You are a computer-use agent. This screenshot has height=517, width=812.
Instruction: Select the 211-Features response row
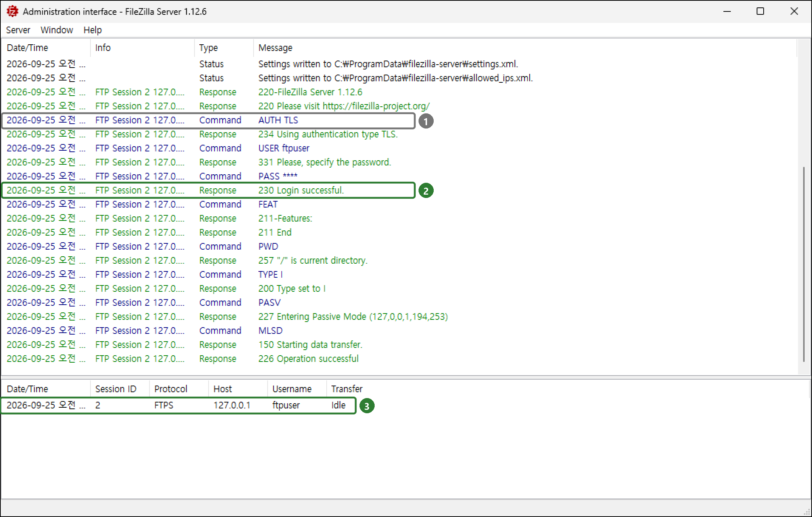pos(399,218)
